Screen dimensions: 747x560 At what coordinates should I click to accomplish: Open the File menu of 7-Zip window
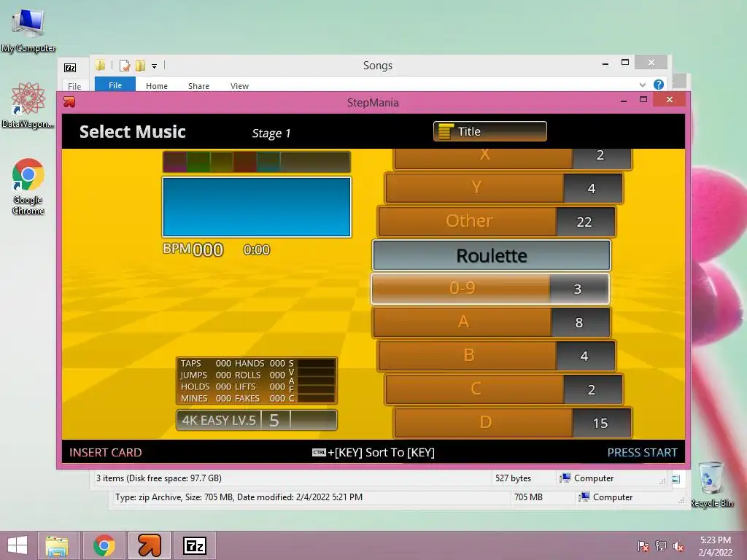pyautogui.click(x=74, y=86)
